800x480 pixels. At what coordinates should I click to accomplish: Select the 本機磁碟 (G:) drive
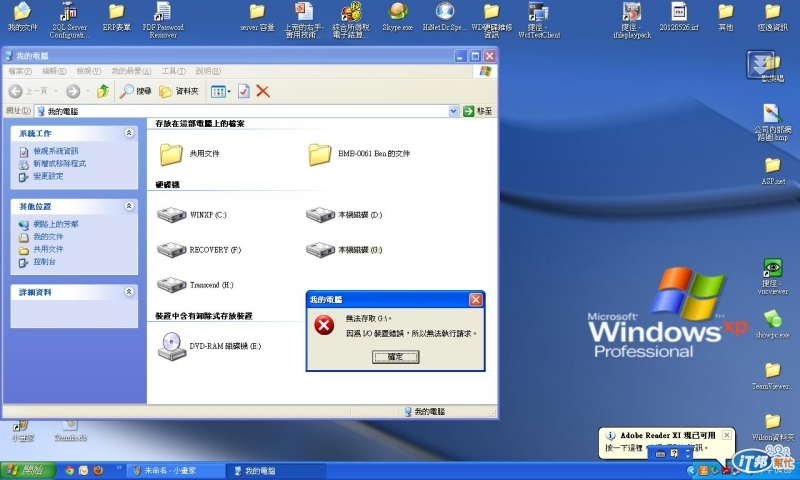tap(343, 250)
